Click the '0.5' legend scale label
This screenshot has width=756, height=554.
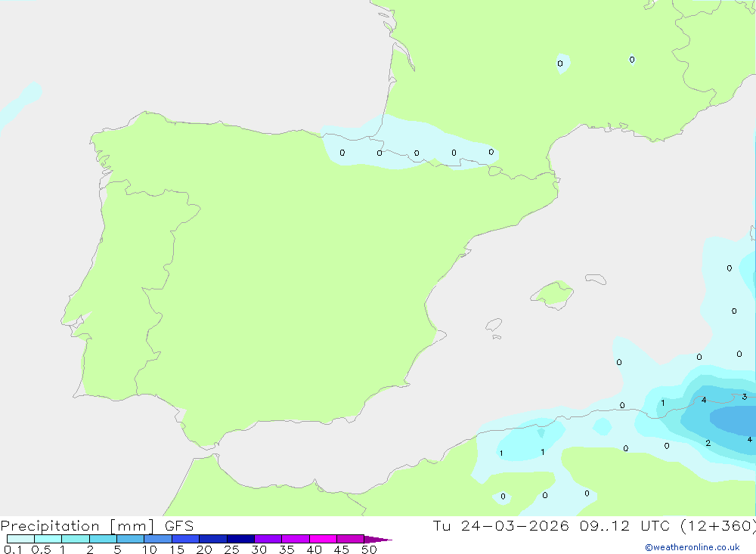[x=41, y=549]
